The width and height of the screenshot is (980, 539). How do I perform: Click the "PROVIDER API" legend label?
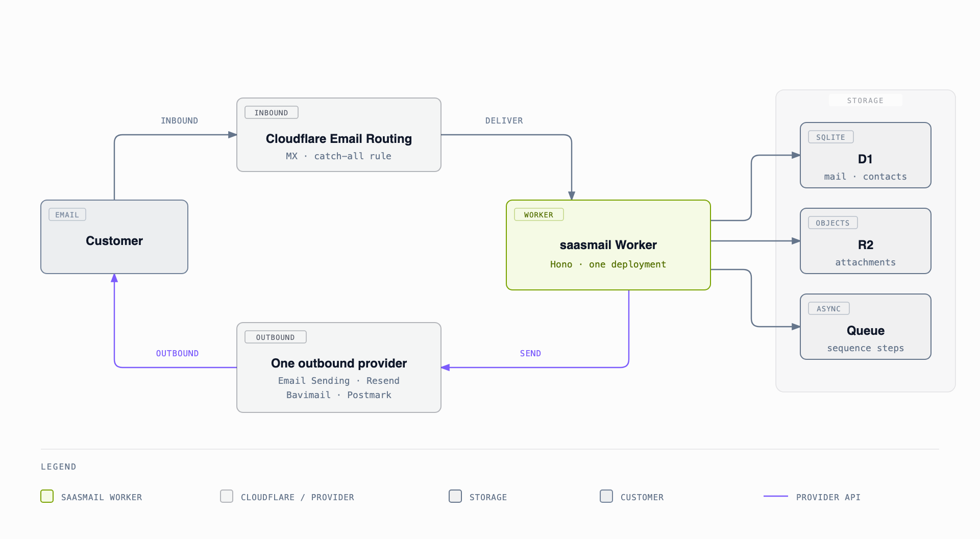[828, 497]
